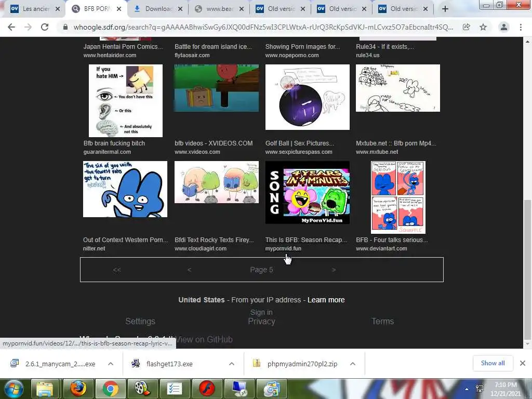Open the film reel media app in taskbar
Image resolution: width=532 pixels, height=399 pixels.
tap(142, 389)
